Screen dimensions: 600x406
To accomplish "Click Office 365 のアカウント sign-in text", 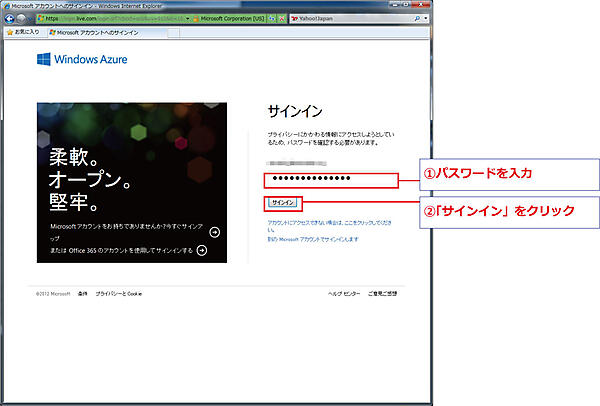I will click(121, 250).
